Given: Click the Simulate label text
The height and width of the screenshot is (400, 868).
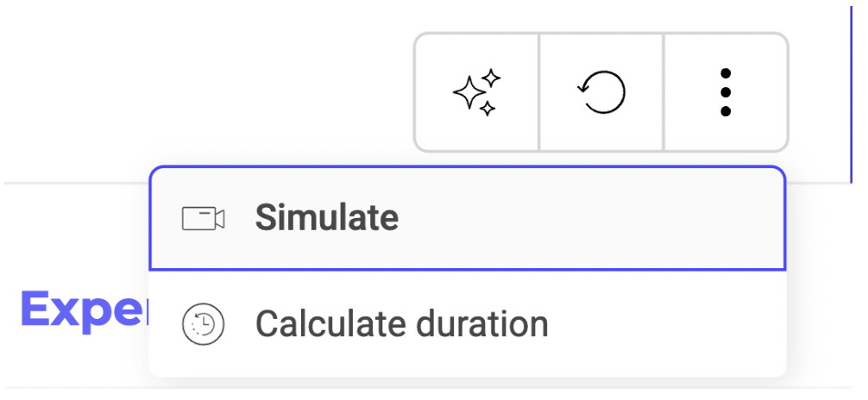Looking at the screenshot, I should (x=327, y=217).
